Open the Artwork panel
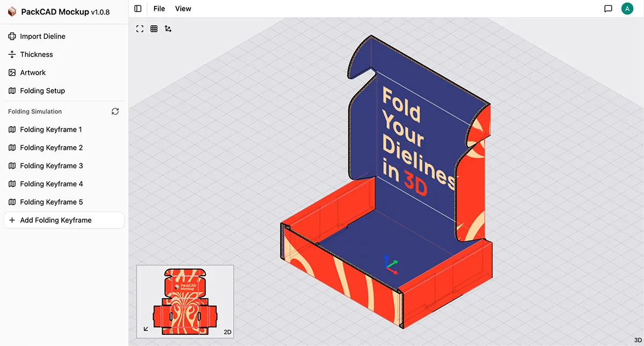Image resolution: width=644 pixels, height=346 pixels. click(33, 73)
